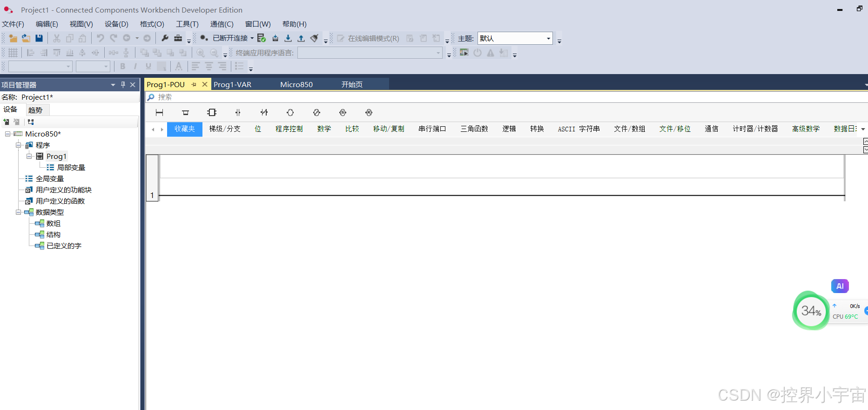Open the 已断开连接 connection dropdown

point(252,38)
